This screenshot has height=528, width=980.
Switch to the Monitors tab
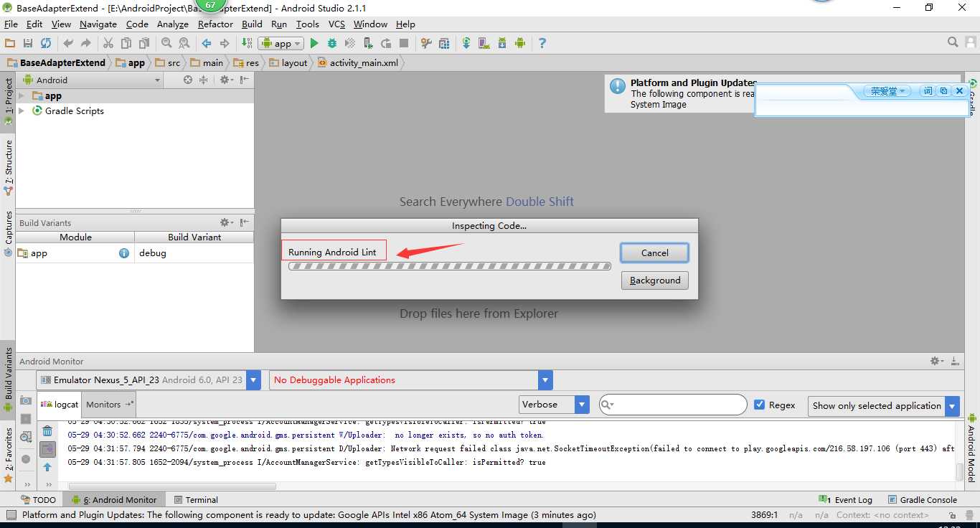(x=109, y=404)
